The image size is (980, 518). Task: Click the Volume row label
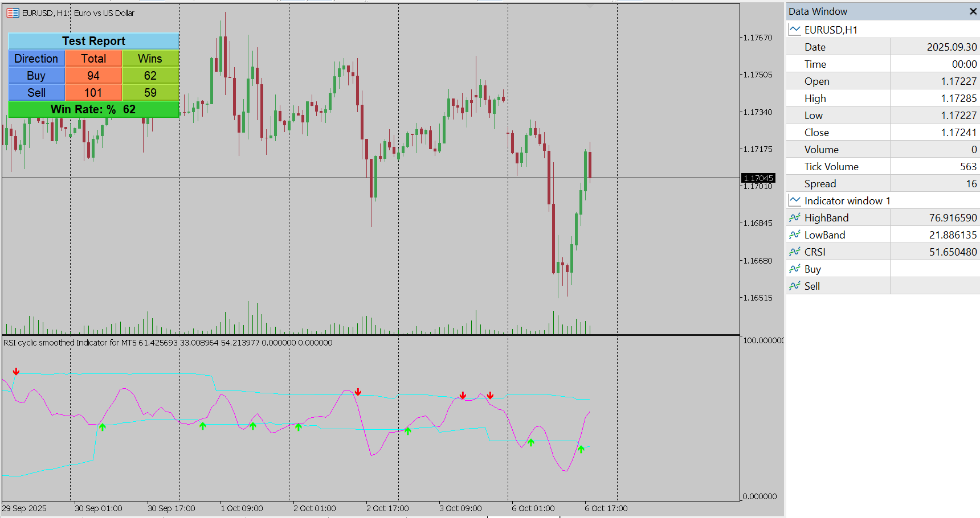[821, 150]
